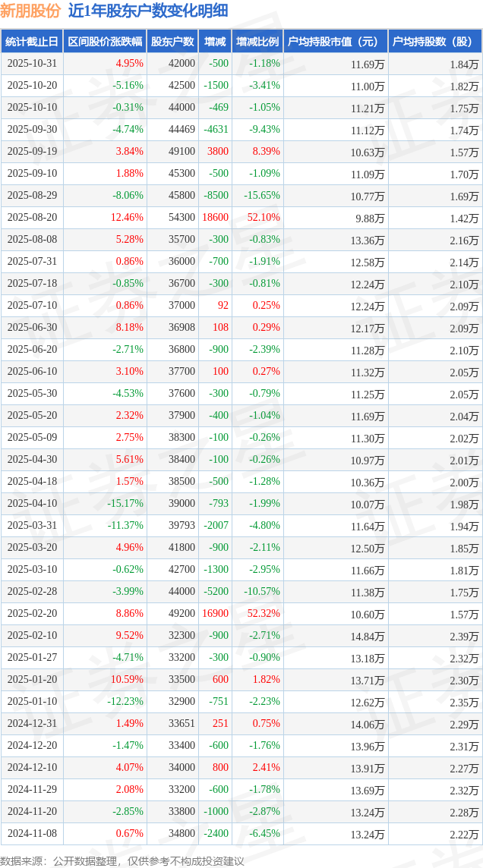Click the 14.84万 market value cell
Image resolution: width=483 pixels, height=868 pixels.
coord(368,636)
